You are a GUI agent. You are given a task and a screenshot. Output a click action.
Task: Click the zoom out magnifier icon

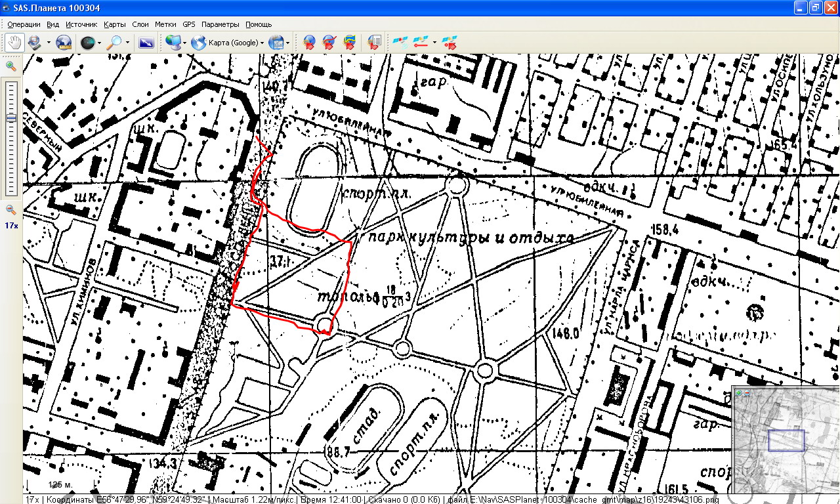pos(11,210)
